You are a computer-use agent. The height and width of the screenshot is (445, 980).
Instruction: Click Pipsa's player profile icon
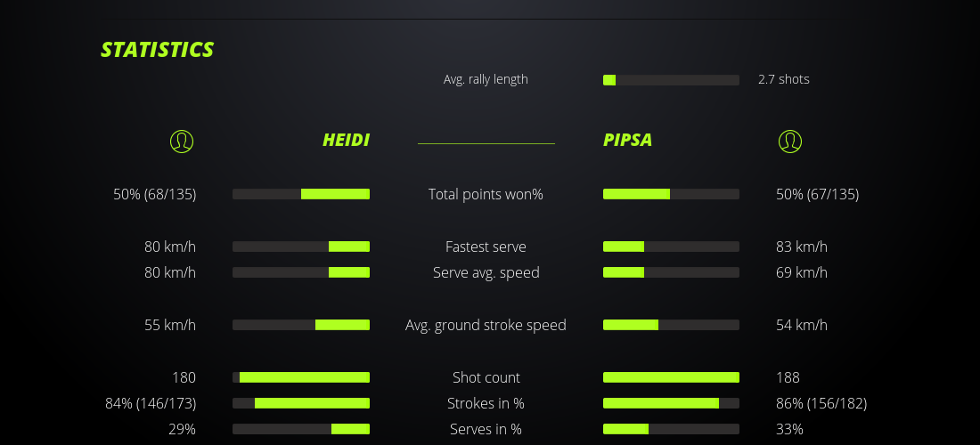tap(789, 141)
